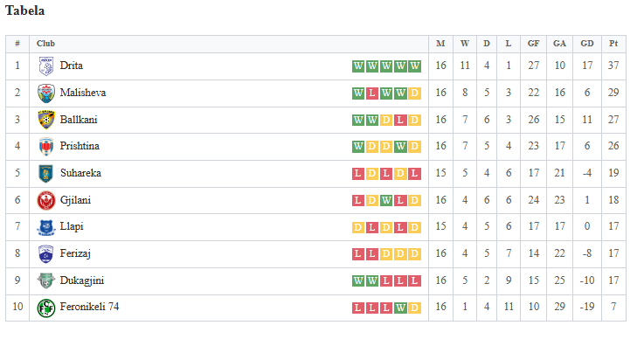The image size is (644, 346).
Task: Click the Suhareka club crest icon
Action: [46, 174]
